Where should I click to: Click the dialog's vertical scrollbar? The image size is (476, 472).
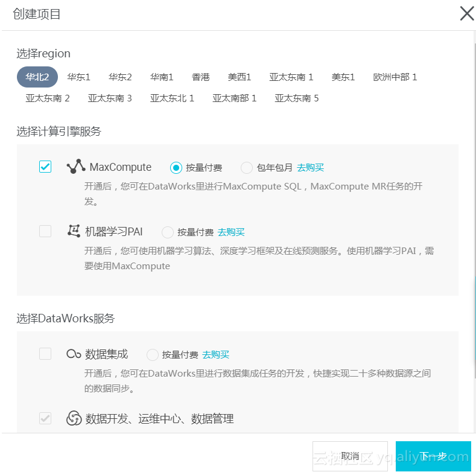pos(475,211)
